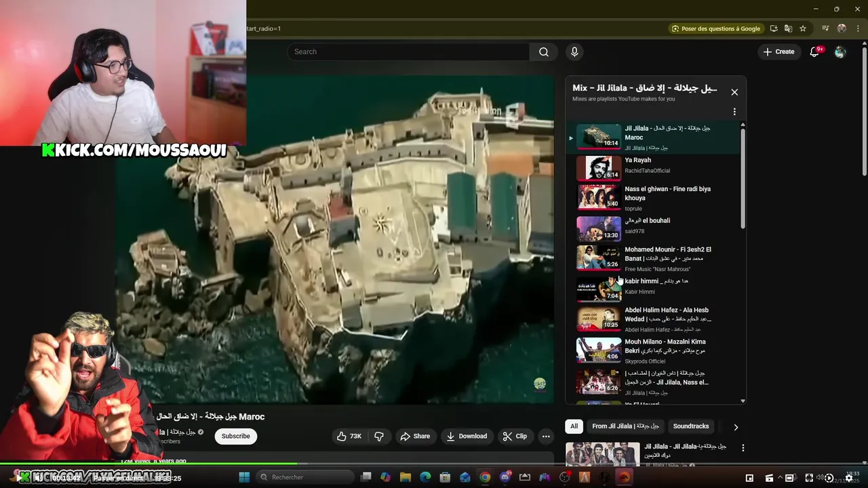Image resolution: width=868 pixels, height=488 pixels.
Task: Click Poser des questions à Google
Action: click(x=715, y=28)
